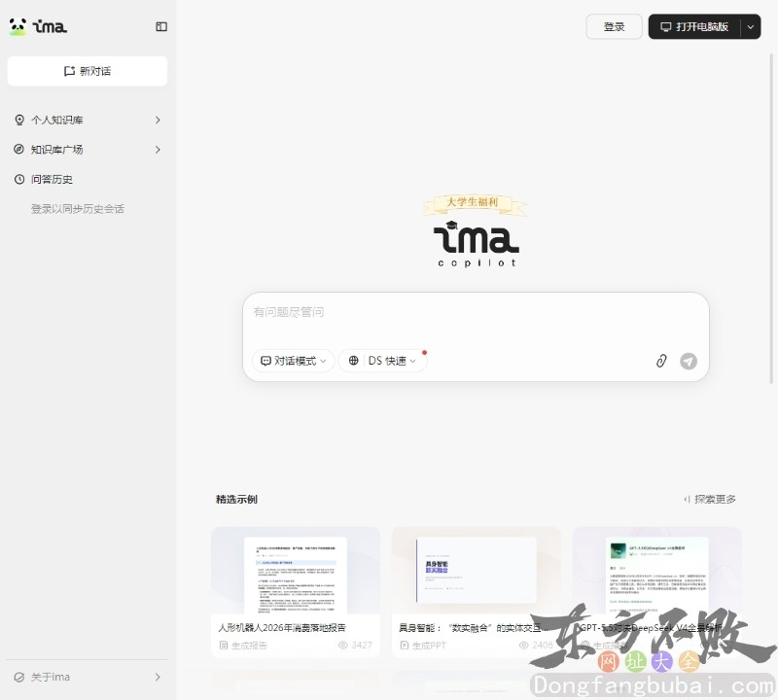This screenshot has width=778, height=700.
Task: Open the 对话模式 mode dropdown
Action: point(294,361)
